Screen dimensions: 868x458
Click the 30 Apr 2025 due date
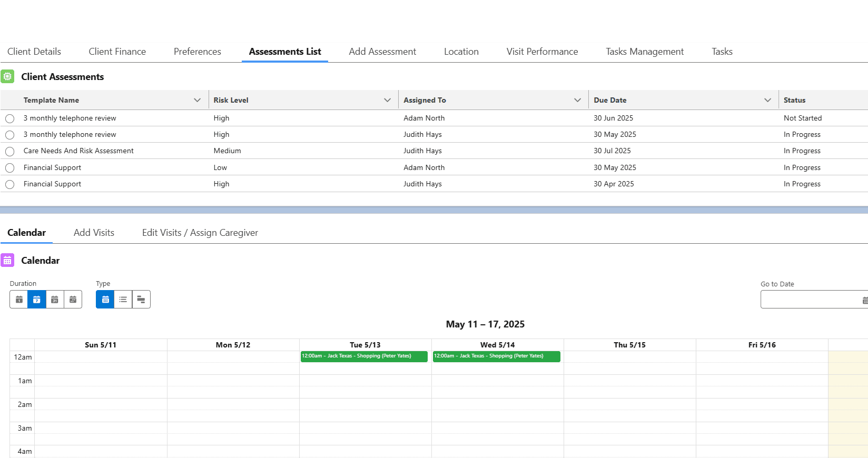point(614,184)
